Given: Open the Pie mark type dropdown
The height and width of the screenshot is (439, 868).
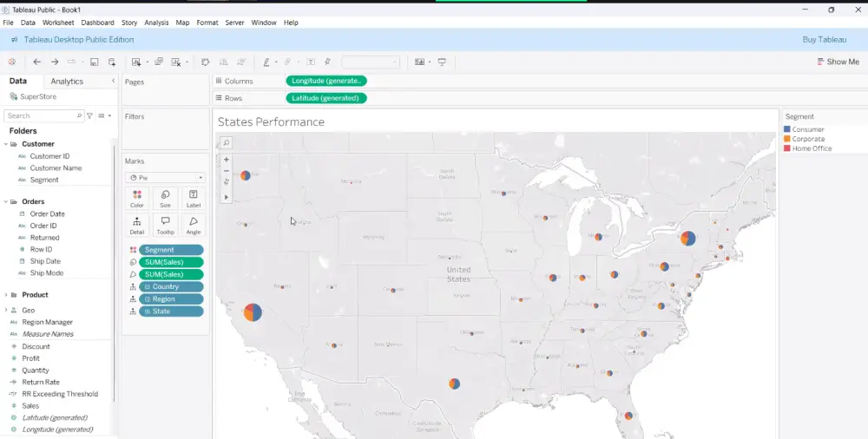Looking at the screenshot, I should coord(165,178).
